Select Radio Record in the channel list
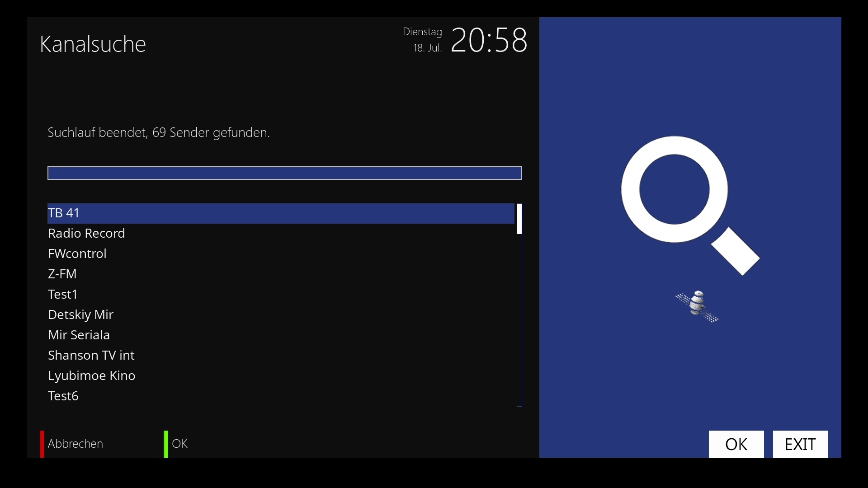Screen dimensions: 868x488 [x=281, y=234]
